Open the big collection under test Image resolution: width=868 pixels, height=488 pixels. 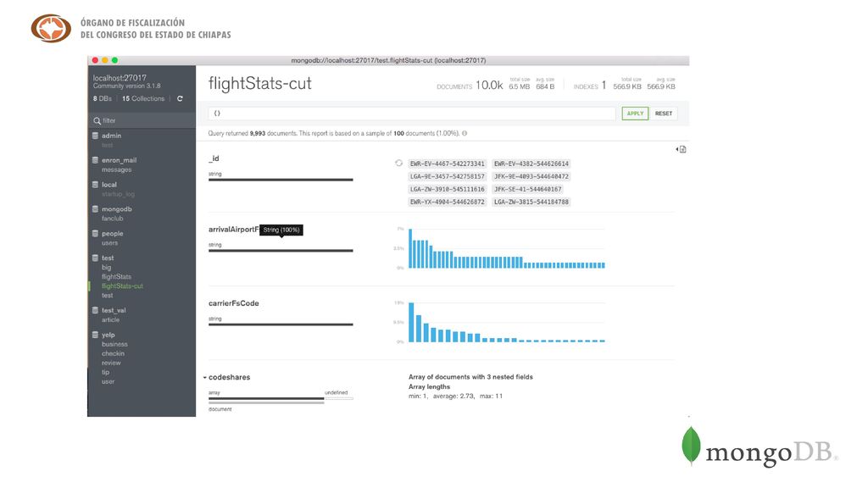(x=106, y=267)
